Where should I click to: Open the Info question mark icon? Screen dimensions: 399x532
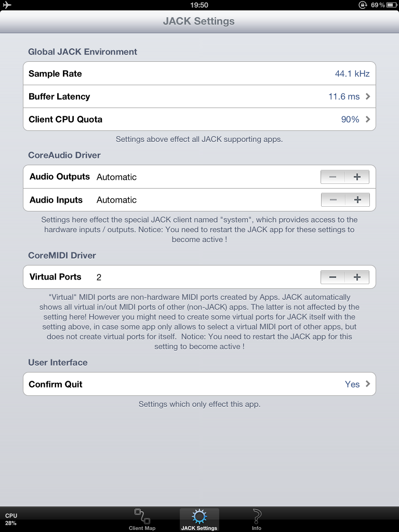[256, 517]
